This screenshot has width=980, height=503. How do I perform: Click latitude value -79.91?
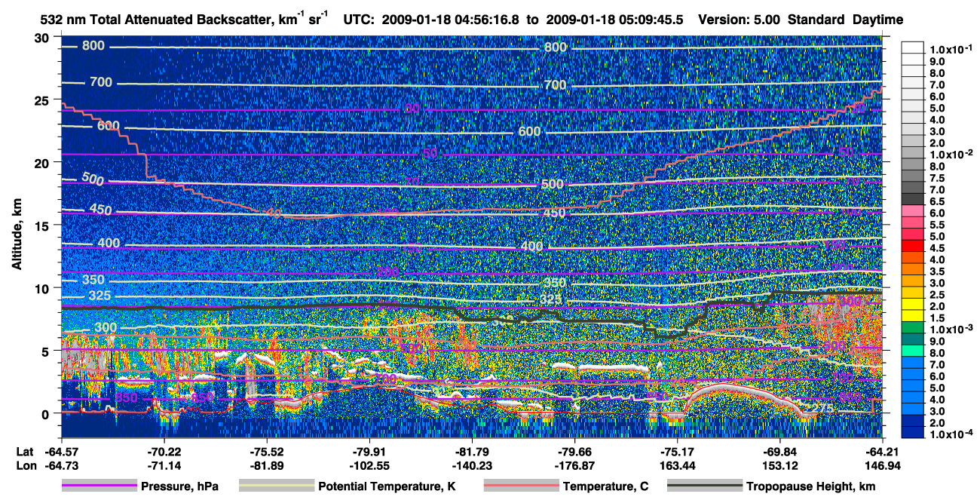[369, 452]
